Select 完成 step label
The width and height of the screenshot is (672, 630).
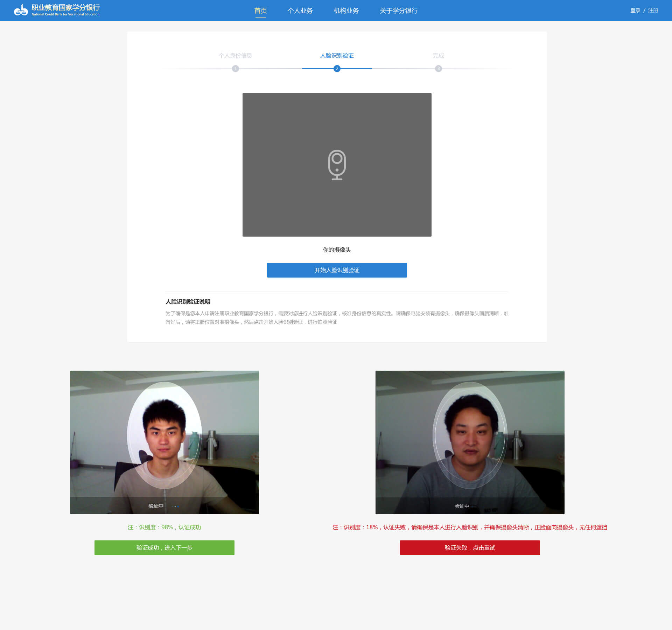[438, 55]
